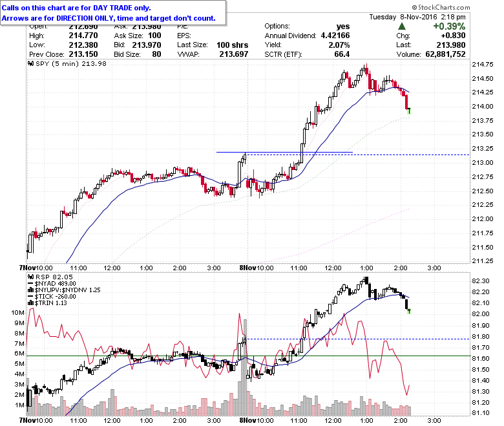The width and height of the screenshot is (504, 426).
Task: Click the '213.25' price axis label
Action: [x=483, y=149]
